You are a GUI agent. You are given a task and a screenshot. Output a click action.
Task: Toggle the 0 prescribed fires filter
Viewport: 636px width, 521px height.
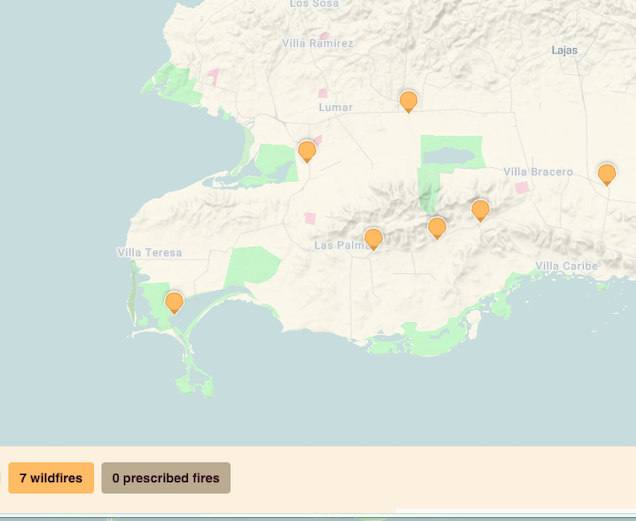(x=166, y=478)
